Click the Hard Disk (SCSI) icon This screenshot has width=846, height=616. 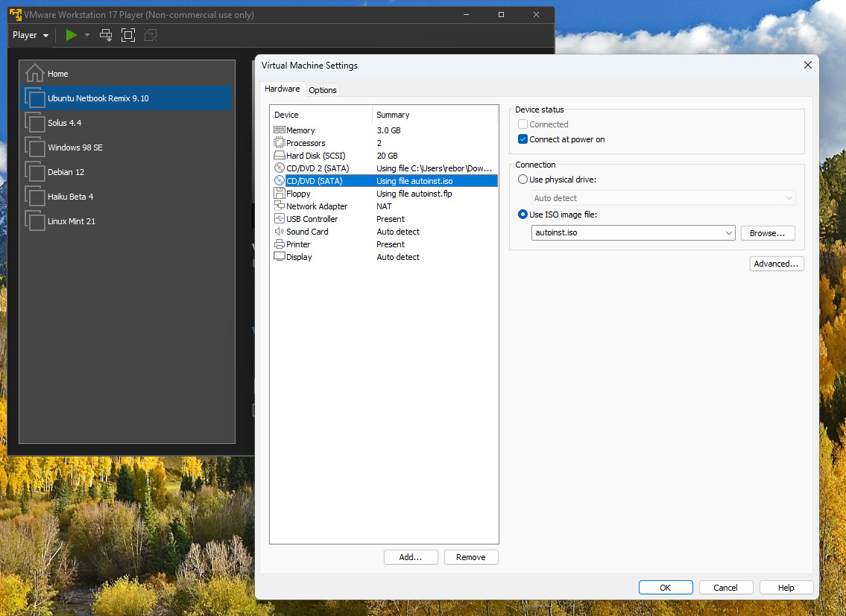click(x=279, y=156)
